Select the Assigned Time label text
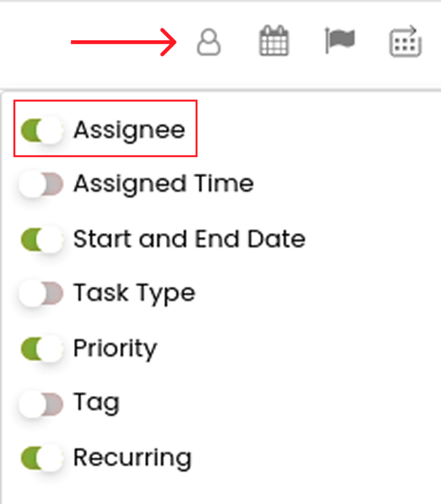Viewport: 441px width, 504px height. point(163,184)
